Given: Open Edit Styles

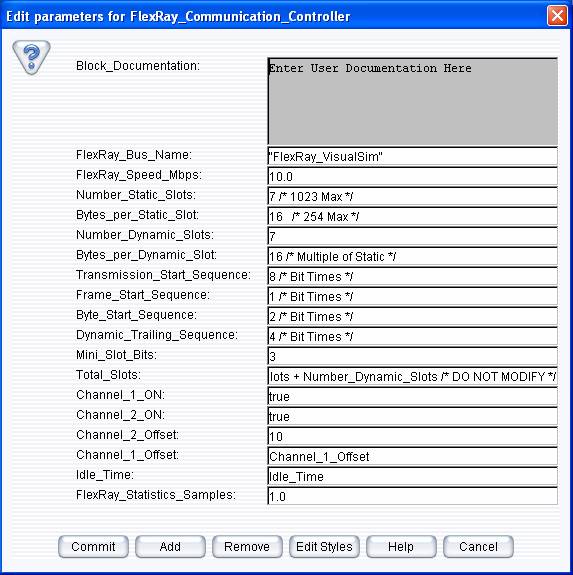Looking at the screenshot, I should pyautogui.click(x=324, y=546).
